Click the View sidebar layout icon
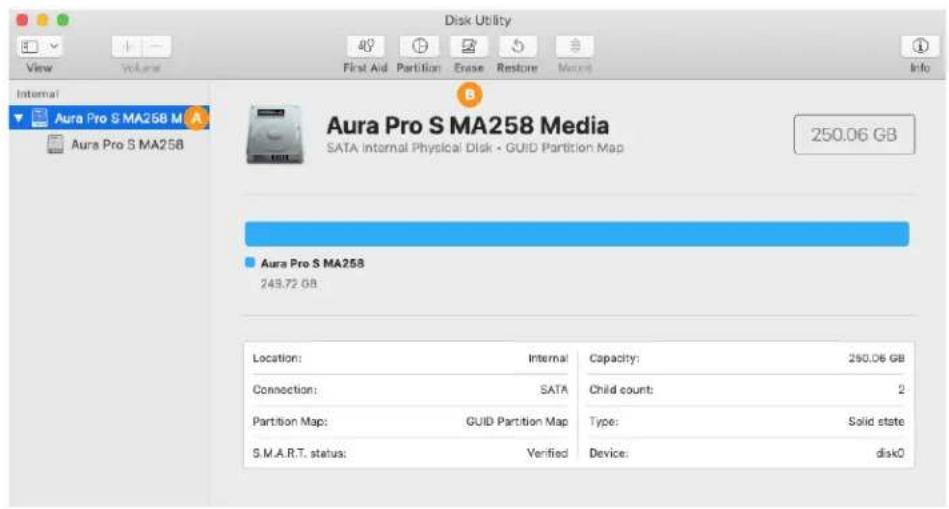Screen dimensions: 949x509 pos(30,47)
